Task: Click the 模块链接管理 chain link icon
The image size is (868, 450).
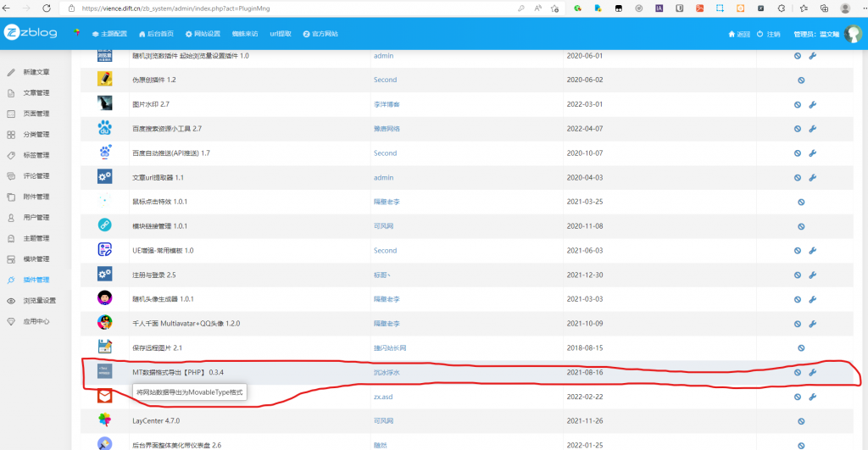Action: pos(105,225)
